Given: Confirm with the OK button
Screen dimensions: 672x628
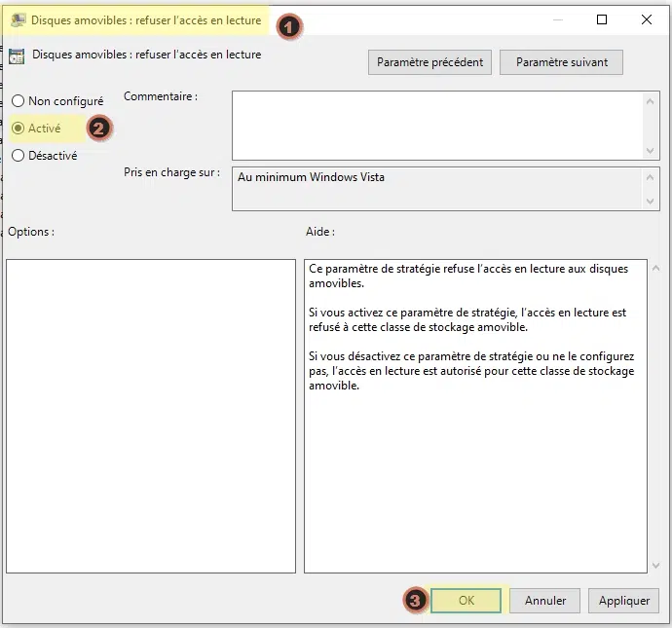Looking at the screenshot, I should tap(466, 601).
